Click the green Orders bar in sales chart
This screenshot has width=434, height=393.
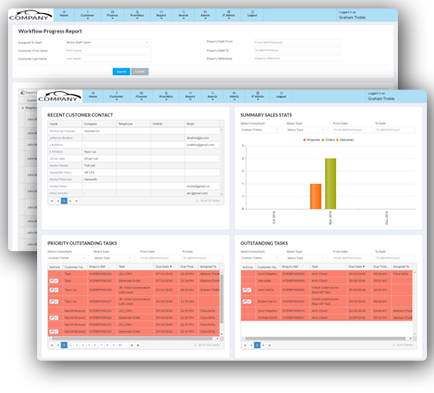(330, 184)
